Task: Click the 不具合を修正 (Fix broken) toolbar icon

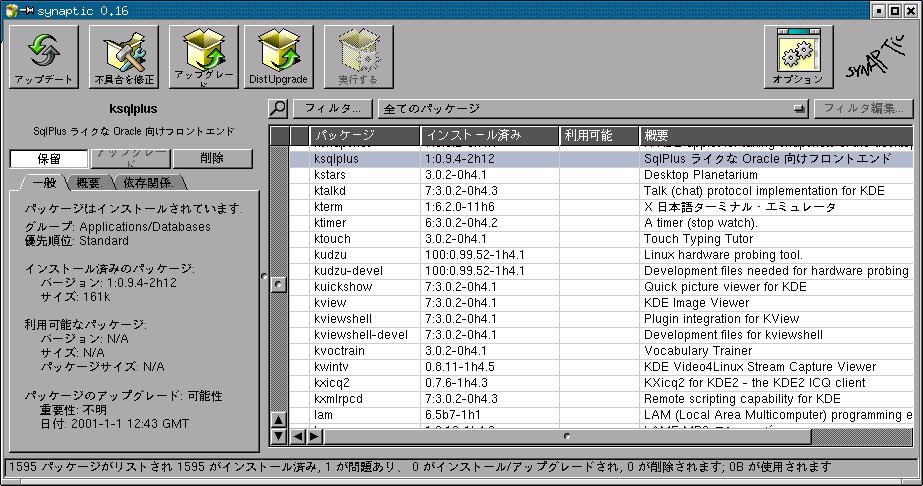Action: point(124,56)
